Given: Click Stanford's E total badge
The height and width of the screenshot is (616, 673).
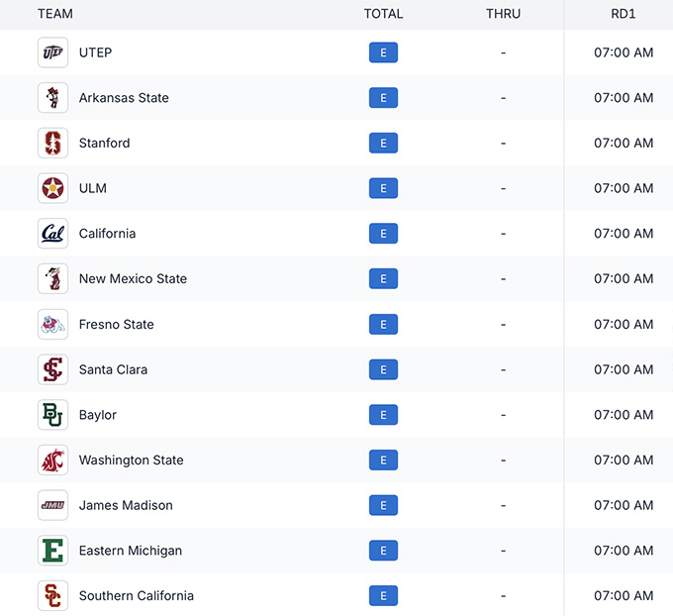Looking at the screenshot, I should pyautogui.click(x=383, y=143).
